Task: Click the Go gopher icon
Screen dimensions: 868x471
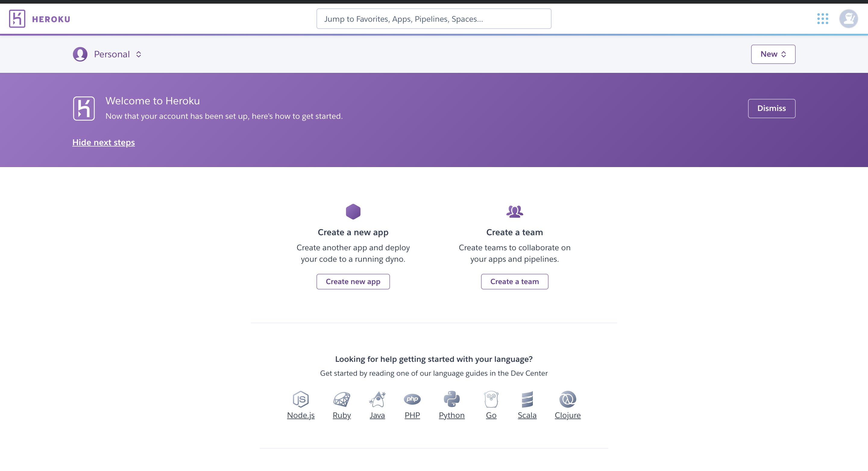Action: point(491,399)
